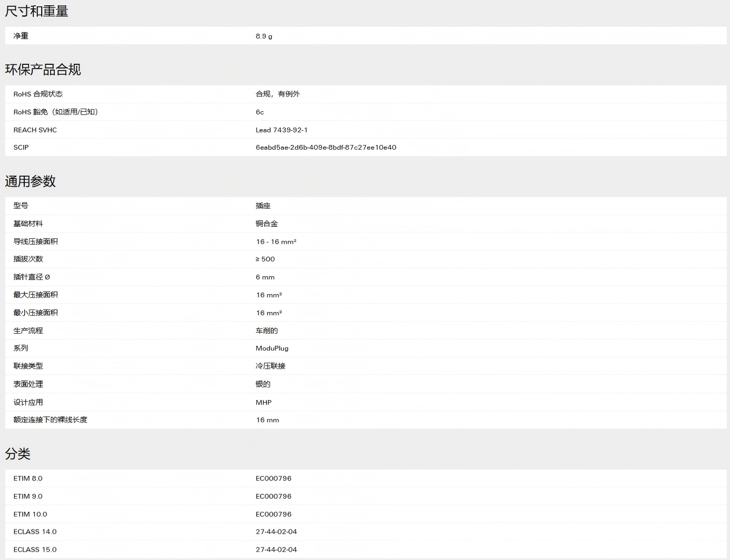Click the RoHS exemption value 6c
Screen dimensions: 730x560
[260, 112]
